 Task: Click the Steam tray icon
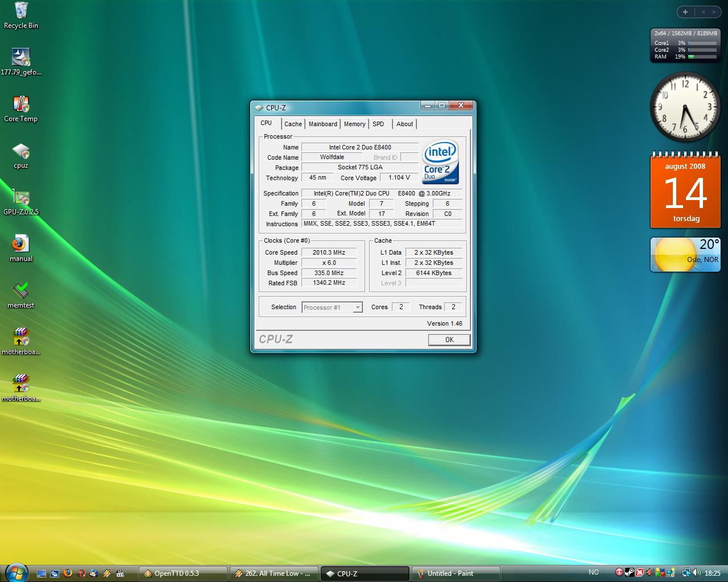(630, 573)
